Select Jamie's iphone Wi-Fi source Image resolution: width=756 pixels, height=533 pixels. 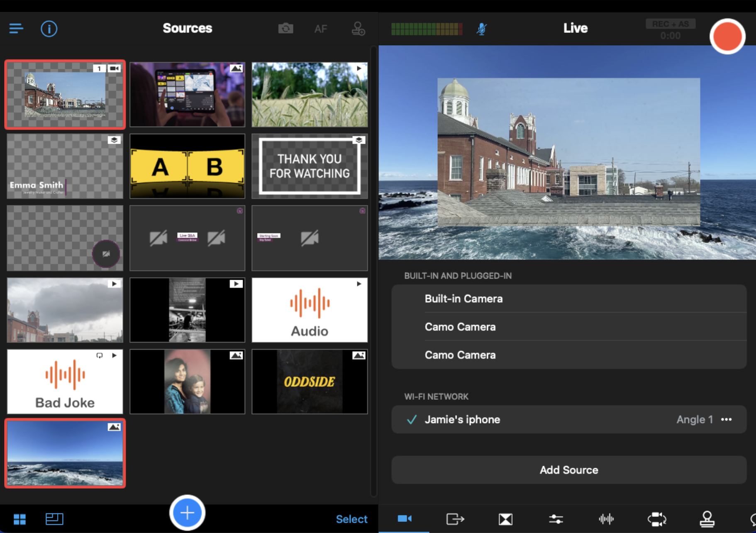(x=462, y=420)
